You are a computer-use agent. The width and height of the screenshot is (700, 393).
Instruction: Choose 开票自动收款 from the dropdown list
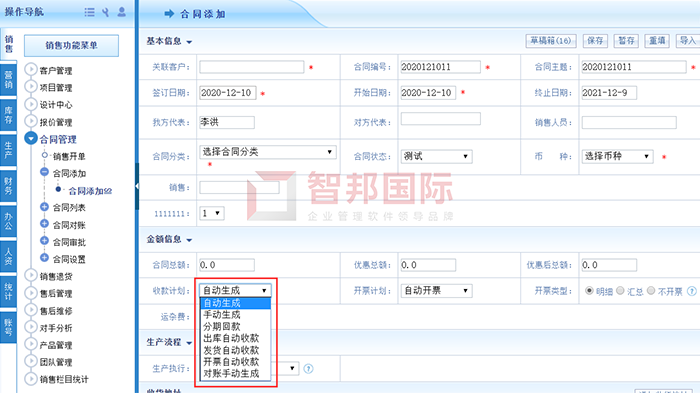236,362
